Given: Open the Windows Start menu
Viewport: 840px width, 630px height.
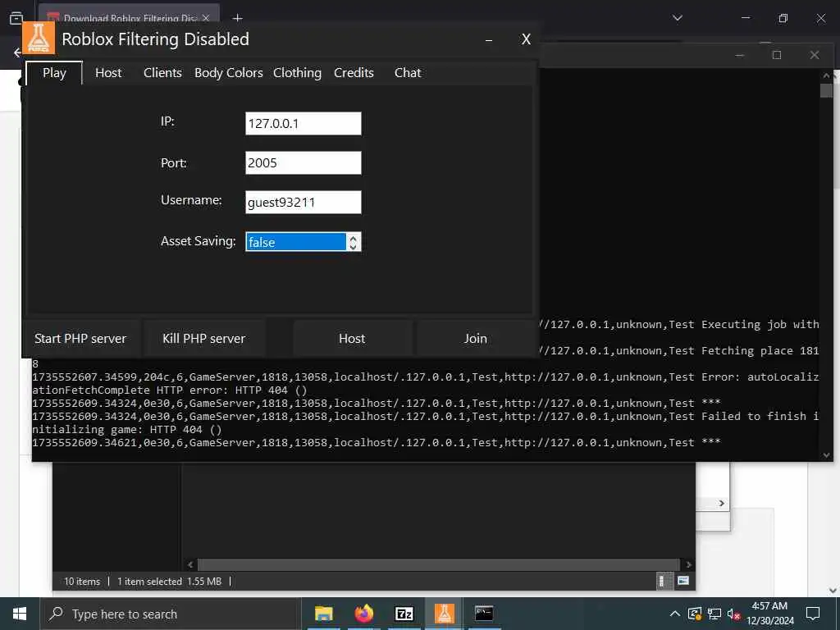Looking at the screenshot, I should pyautogui.click(x=20, y=614).
